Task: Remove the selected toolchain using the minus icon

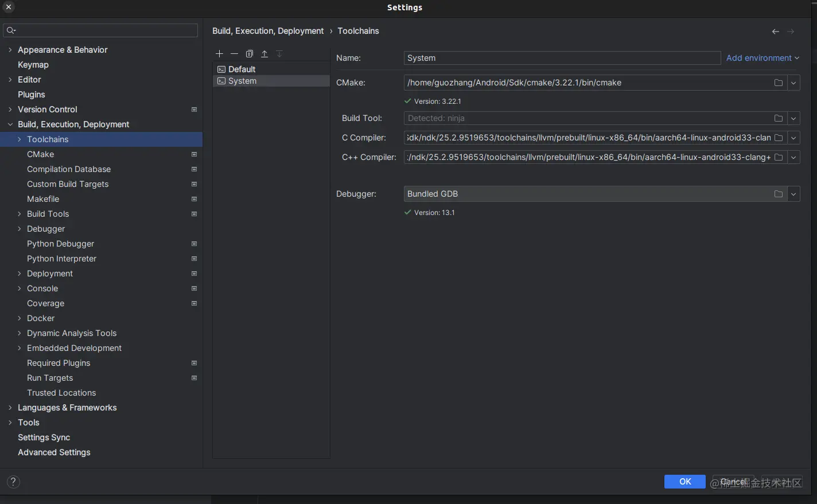Action: click(234, 53)
